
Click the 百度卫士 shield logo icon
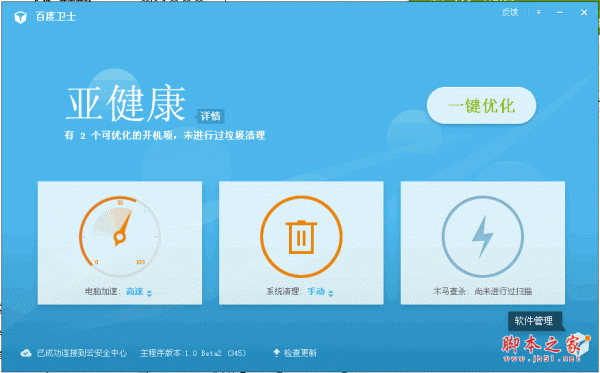20,17
